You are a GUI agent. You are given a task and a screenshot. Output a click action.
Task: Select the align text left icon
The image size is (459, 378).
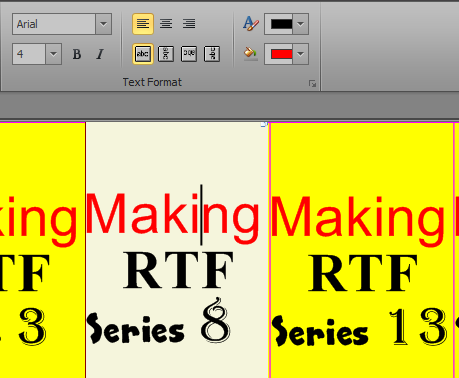(x=143, y=24)
